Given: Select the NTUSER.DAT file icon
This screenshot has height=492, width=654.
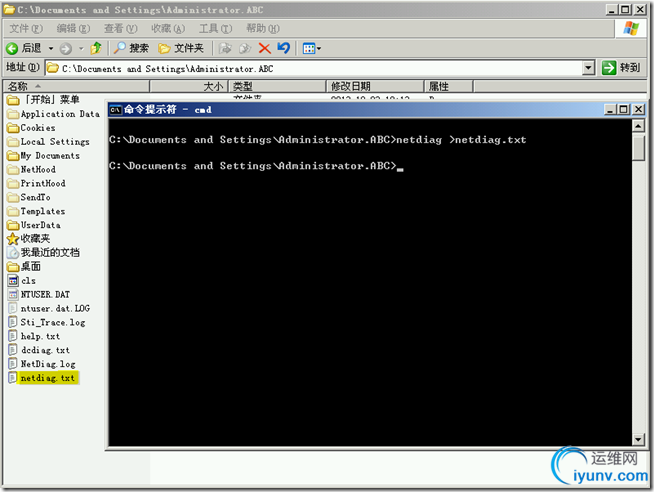Looking at the screenshot, I should point(13,294).
